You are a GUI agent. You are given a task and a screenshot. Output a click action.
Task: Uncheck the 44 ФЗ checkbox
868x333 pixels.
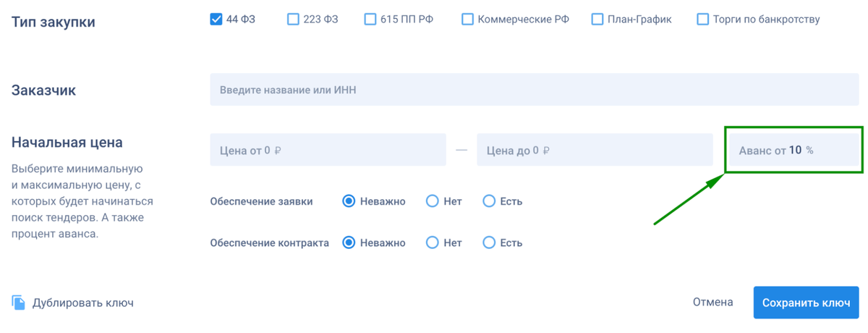216,19
